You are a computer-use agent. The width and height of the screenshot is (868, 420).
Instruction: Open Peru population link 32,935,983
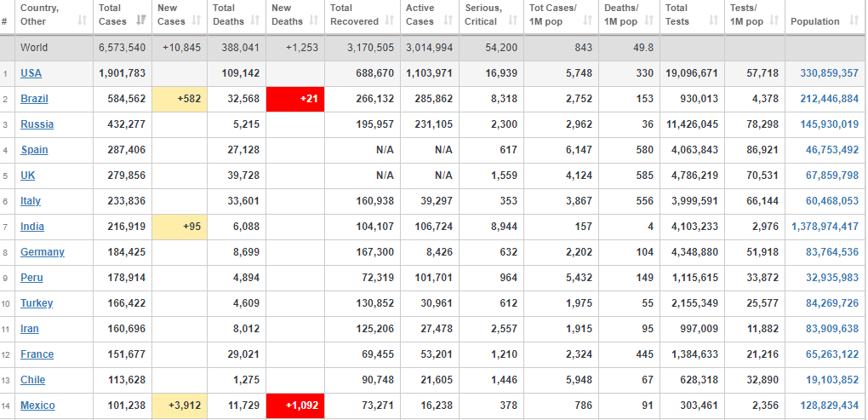tap(832, 277)
